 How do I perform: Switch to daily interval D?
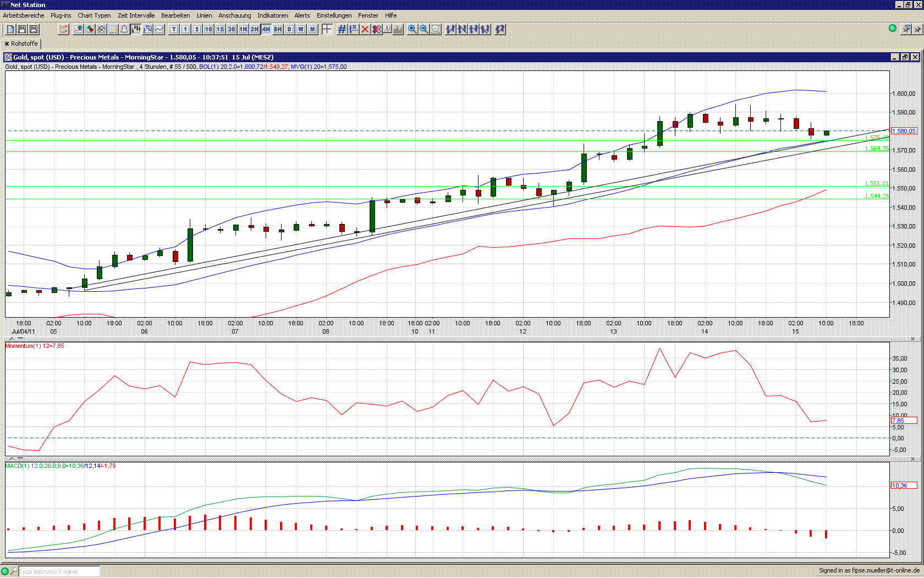[x=289, y=29]
